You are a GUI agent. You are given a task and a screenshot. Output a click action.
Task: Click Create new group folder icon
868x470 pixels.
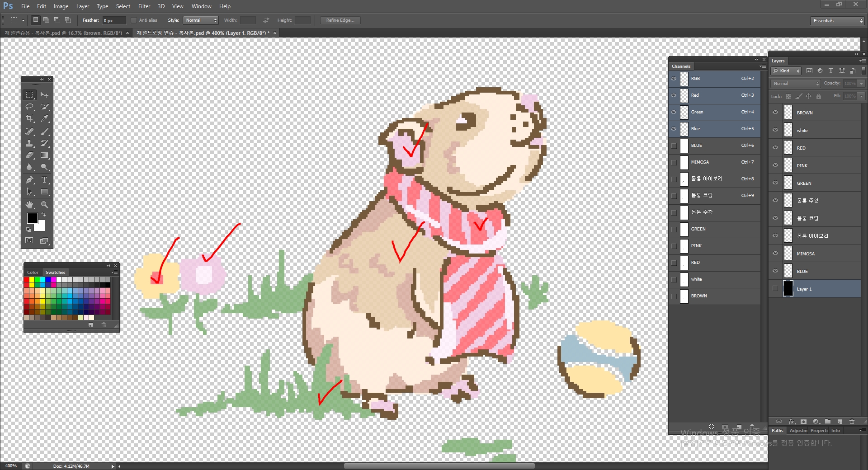(x=827, y=422)
